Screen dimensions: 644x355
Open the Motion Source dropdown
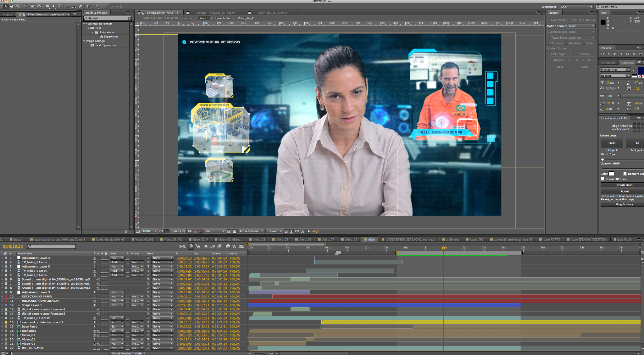click(x=581, y=26)
